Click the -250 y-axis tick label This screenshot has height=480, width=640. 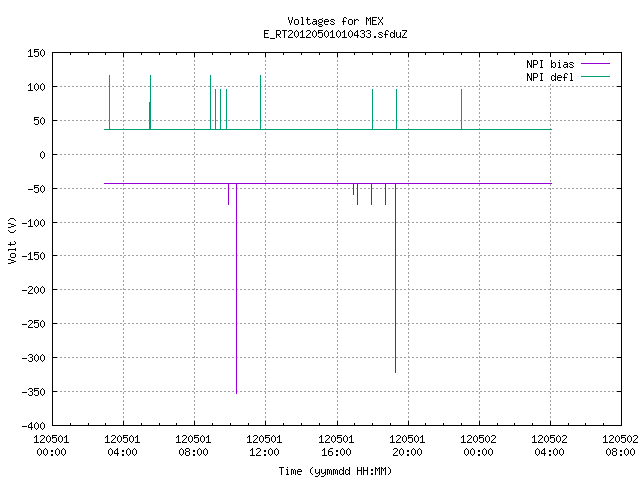33,324
